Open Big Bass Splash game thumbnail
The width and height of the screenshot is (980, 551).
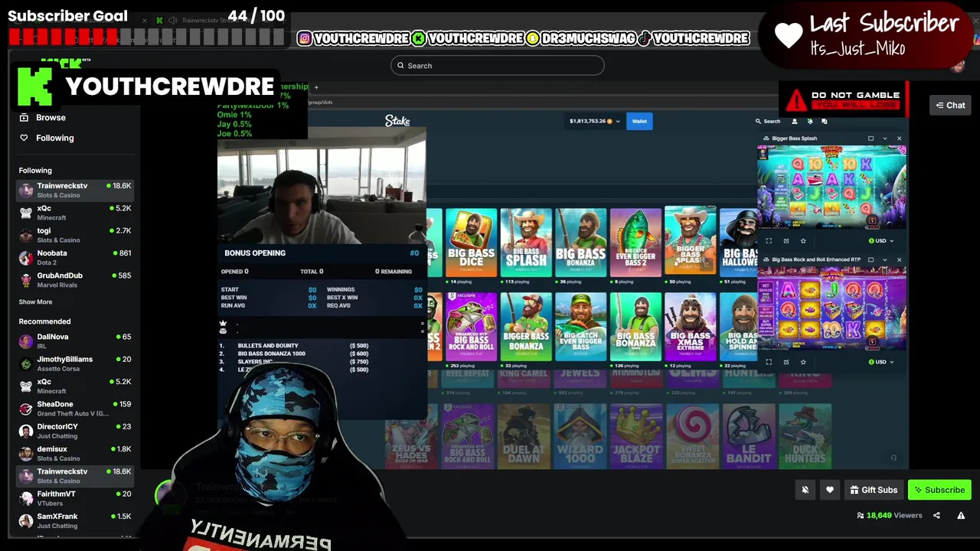(526, 242)
